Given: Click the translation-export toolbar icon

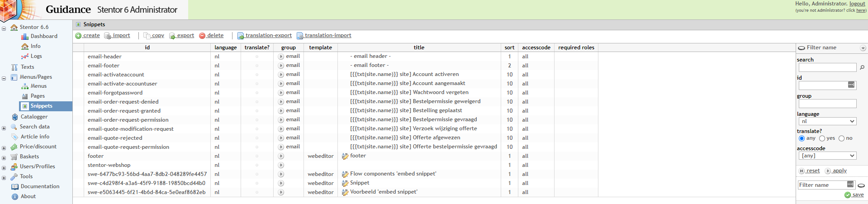Looking at the screenshot, I should pos(241,36).
